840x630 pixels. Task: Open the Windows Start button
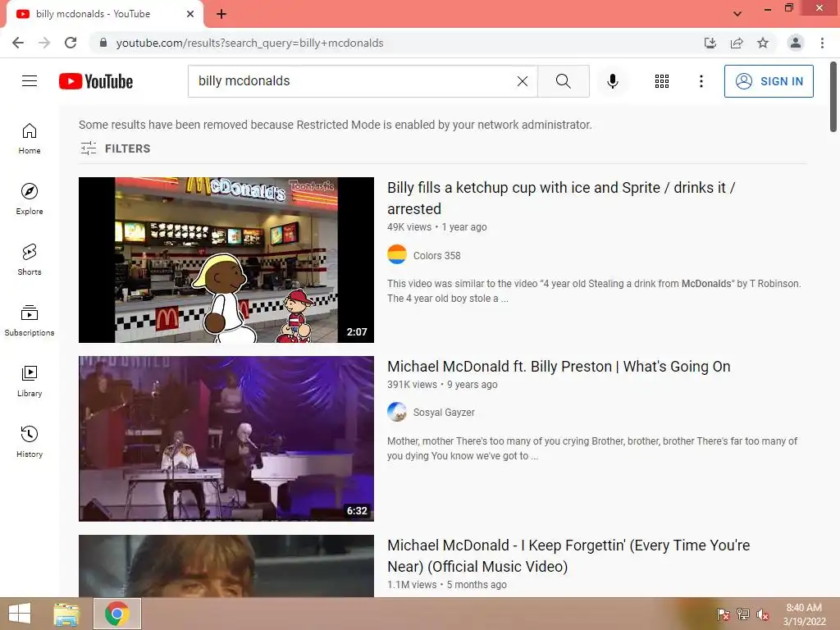[20, 614]
